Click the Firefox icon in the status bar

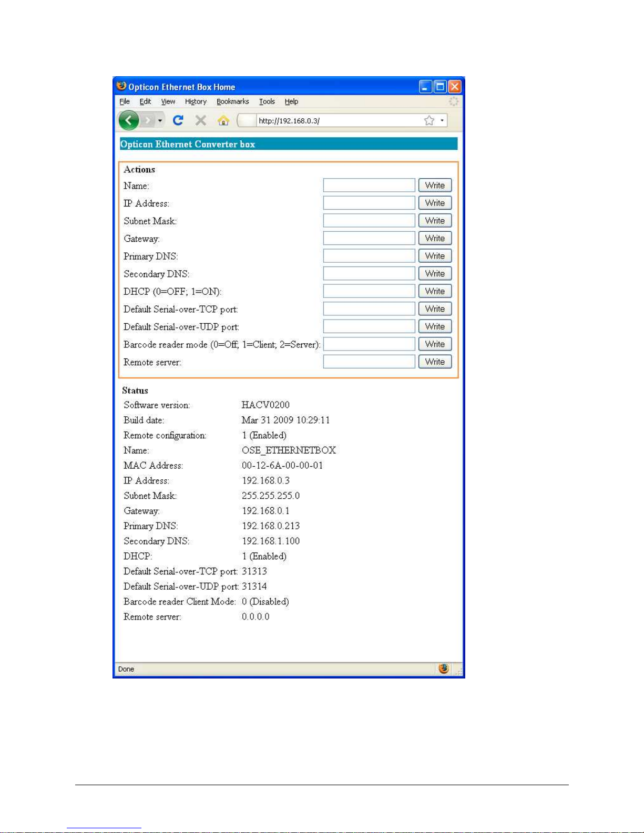point(444,668)
